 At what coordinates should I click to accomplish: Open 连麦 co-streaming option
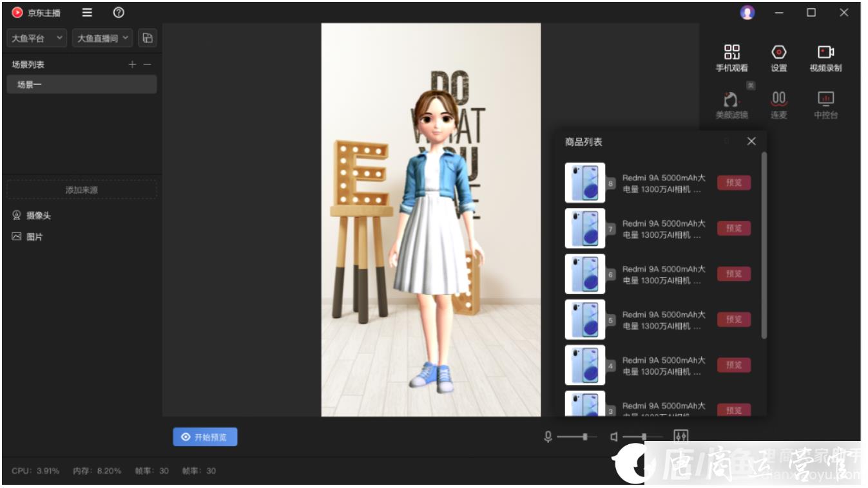pyautogui.click(x=779, y=106)
